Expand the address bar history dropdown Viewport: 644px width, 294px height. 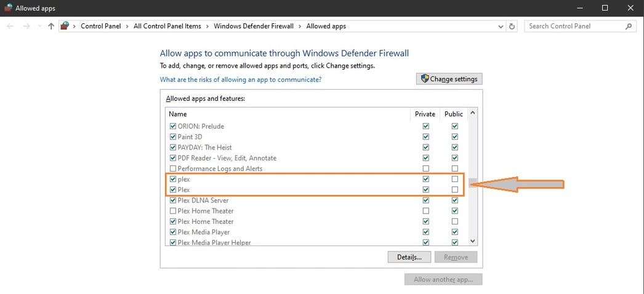pos(501,26)
